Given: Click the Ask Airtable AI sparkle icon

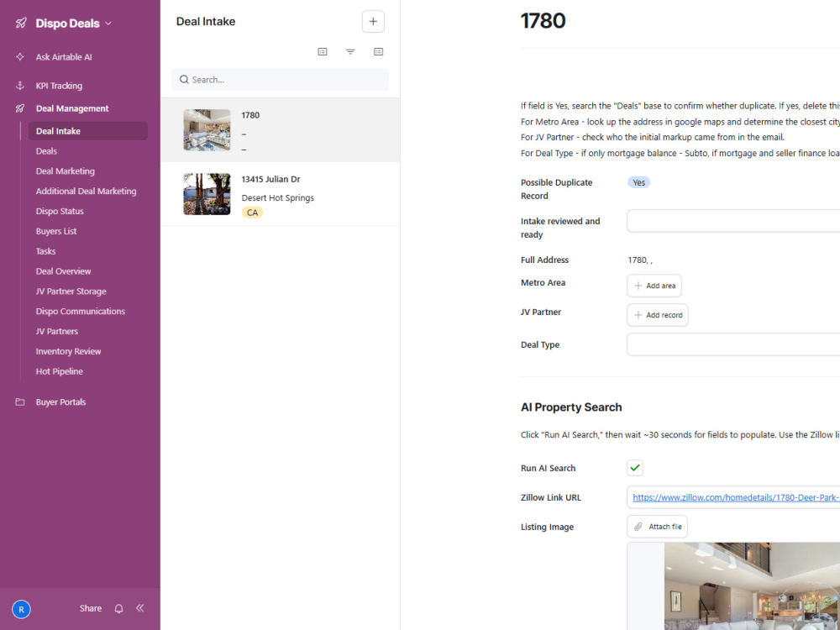Looking at the screenshot, I should coord(20,57).
